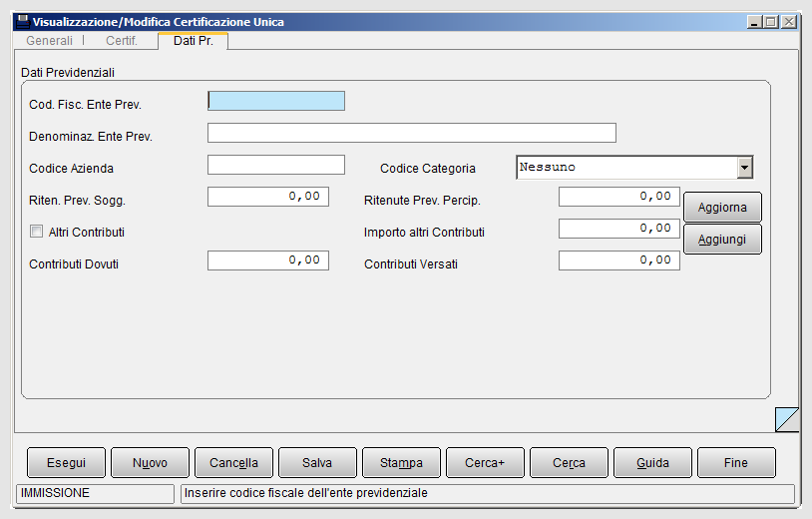812x519 pixels.
Task: Click the 'Inserire codice fiscale dell'ente previdenziale' status message
Action: [x=306, y=493]
